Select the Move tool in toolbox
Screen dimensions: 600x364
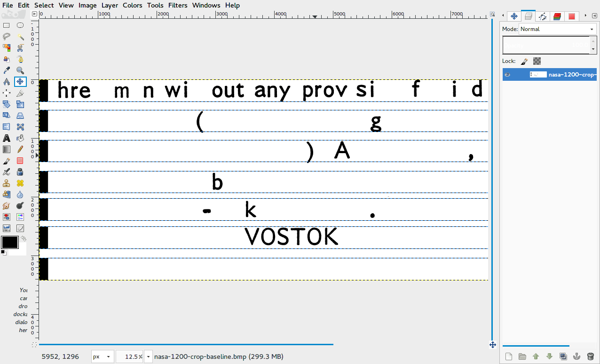click(20, 82)
